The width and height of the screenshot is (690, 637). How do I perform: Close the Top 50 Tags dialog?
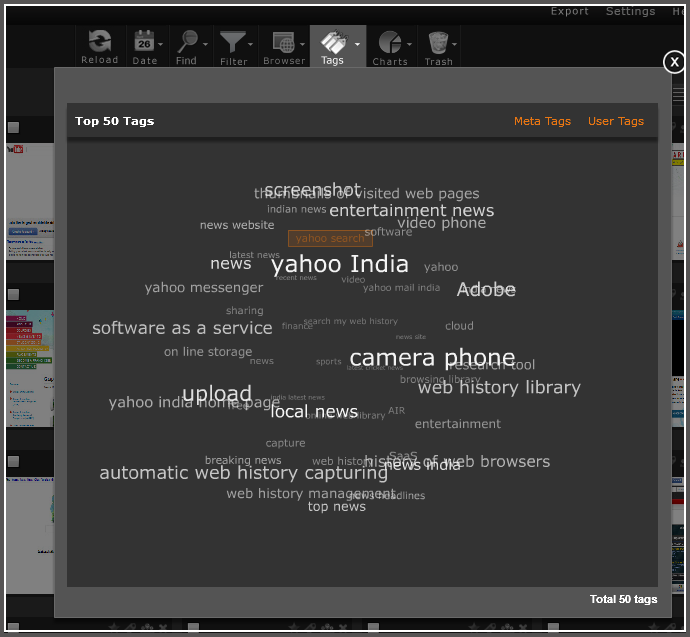(x=674, y=62)
